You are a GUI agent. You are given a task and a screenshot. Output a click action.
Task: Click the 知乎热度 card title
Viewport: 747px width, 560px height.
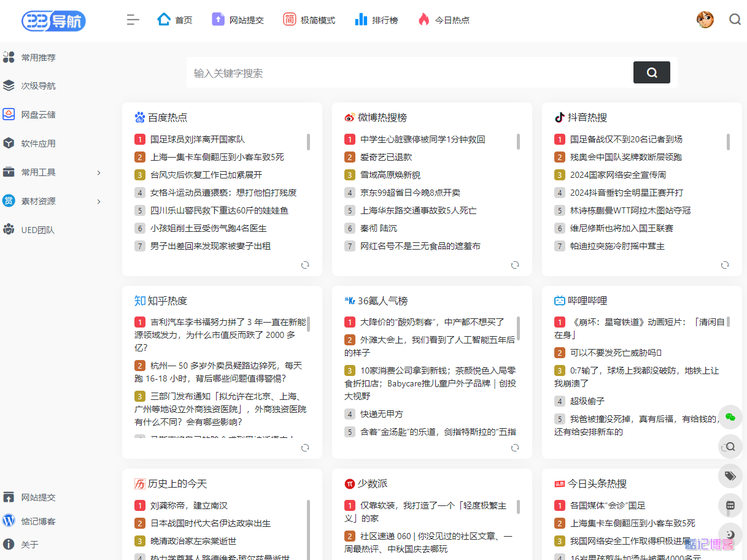click(x=168, y=301)
